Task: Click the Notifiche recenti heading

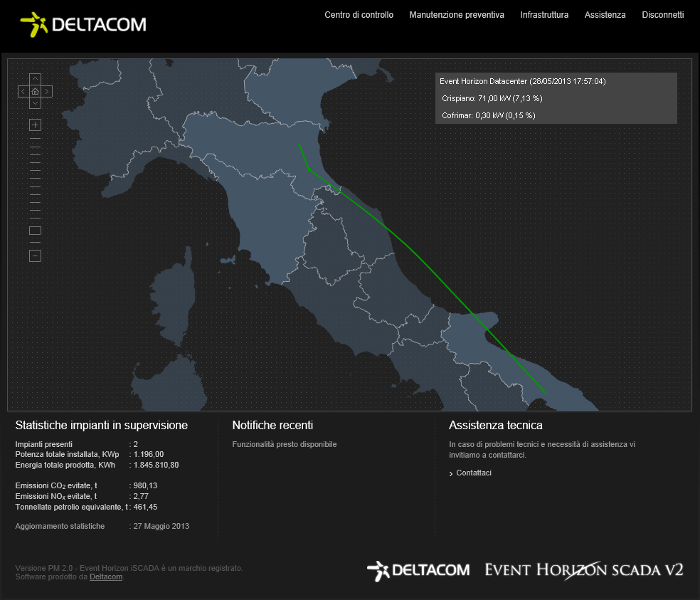Action: [x=272, y=426]
